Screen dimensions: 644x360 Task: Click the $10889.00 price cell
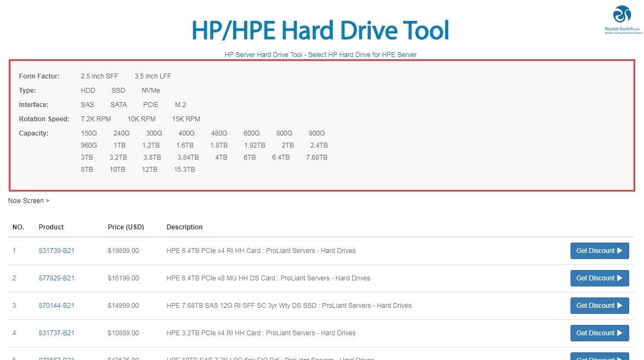coord(123,333)
